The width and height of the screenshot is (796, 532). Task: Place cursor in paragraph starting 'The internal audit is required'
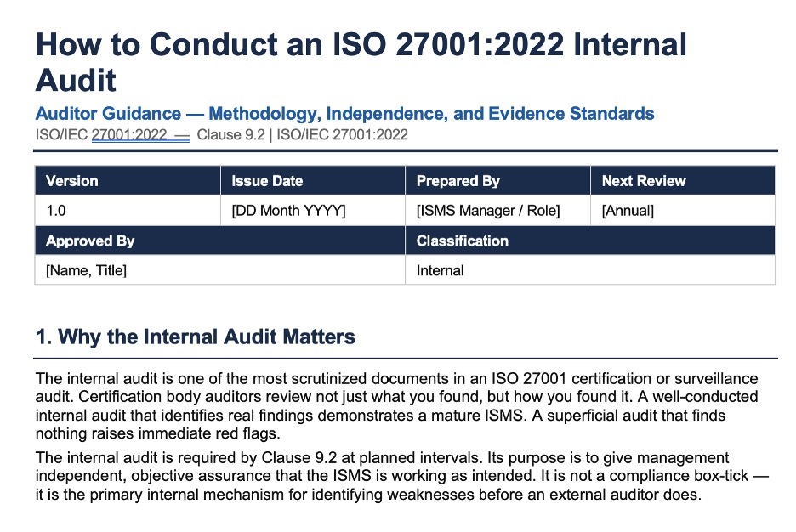402,476
